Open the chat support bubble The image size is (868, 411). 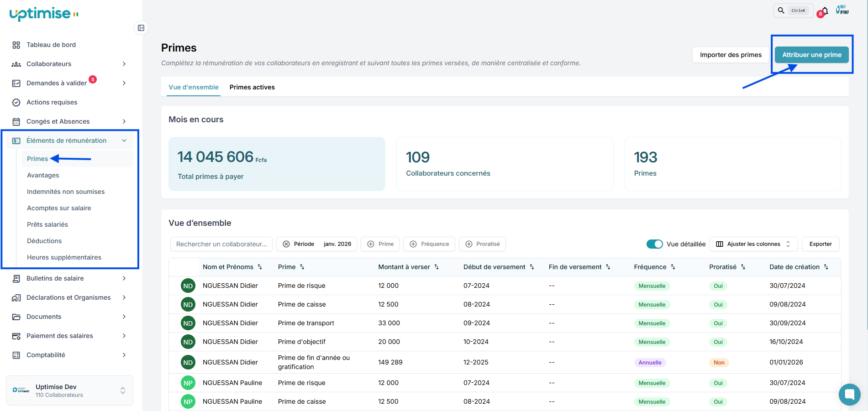849,394
